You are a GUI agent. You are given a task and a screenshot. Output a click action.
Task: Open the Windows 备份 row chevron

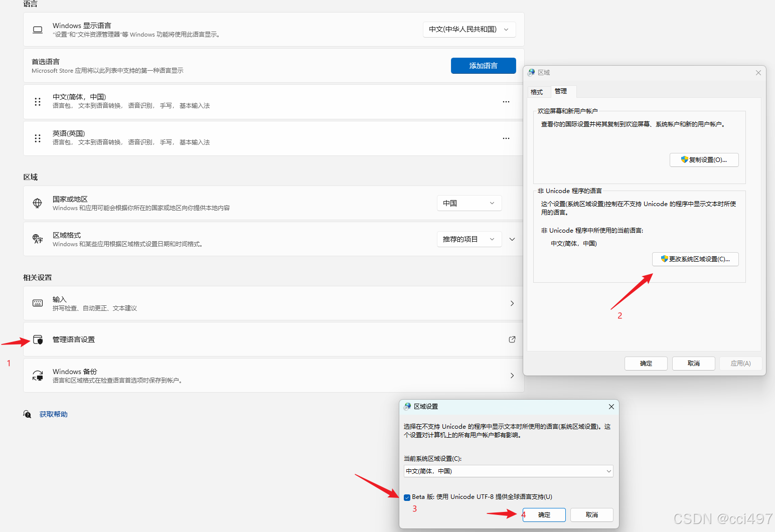512,376
